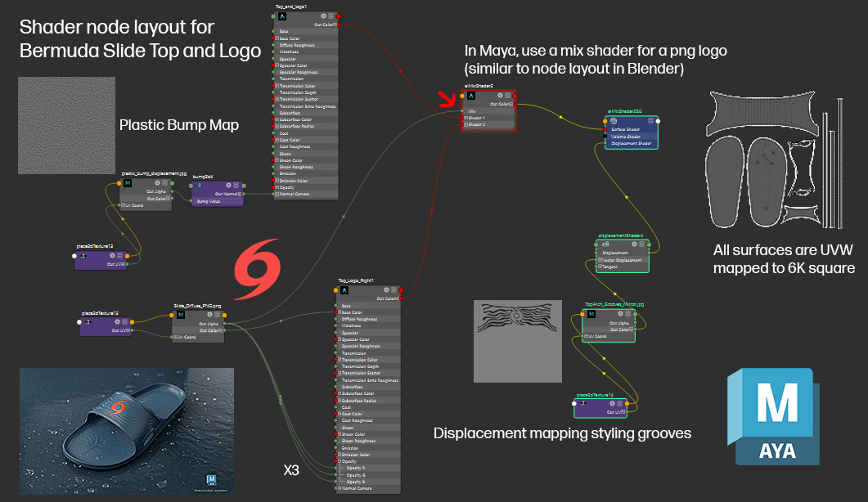Click the Arnold icon on Top_logo_Right1 node
The width and height of the screenshot is (868, 502).
click(344, 290)
